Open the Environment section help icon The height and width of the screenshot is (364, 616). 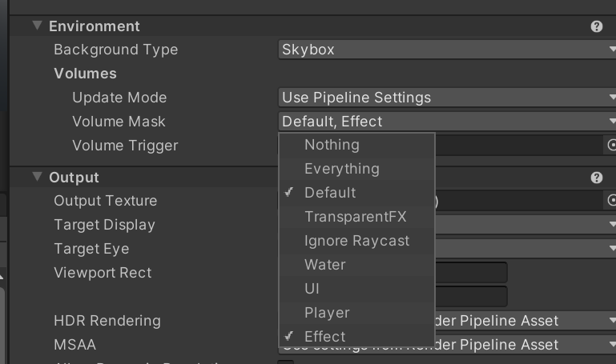(x=596, y=26)
